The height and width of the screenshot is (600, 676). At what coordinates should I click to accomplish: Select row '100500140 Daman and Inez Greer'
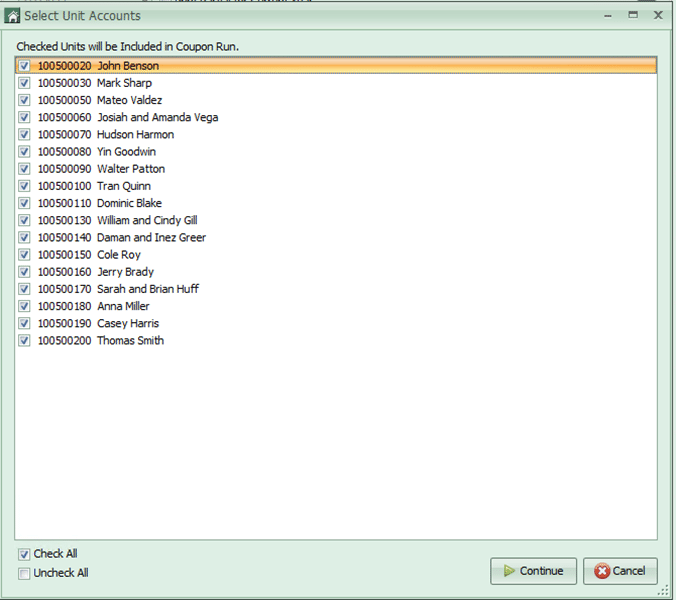(x=336, y=238)
